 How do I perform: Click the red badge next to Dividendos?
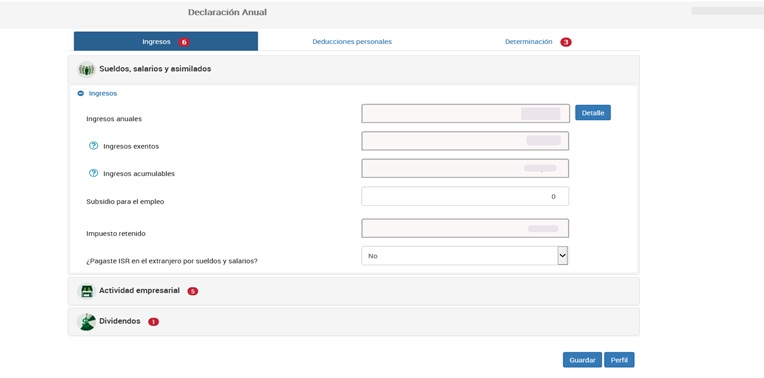(153, 322)
